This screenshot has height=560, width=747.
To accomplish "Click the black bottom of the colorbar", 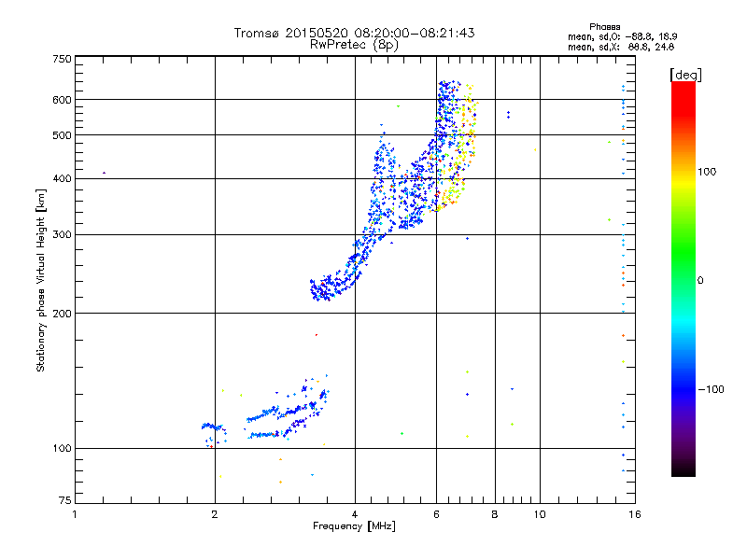I will point(684,469).
